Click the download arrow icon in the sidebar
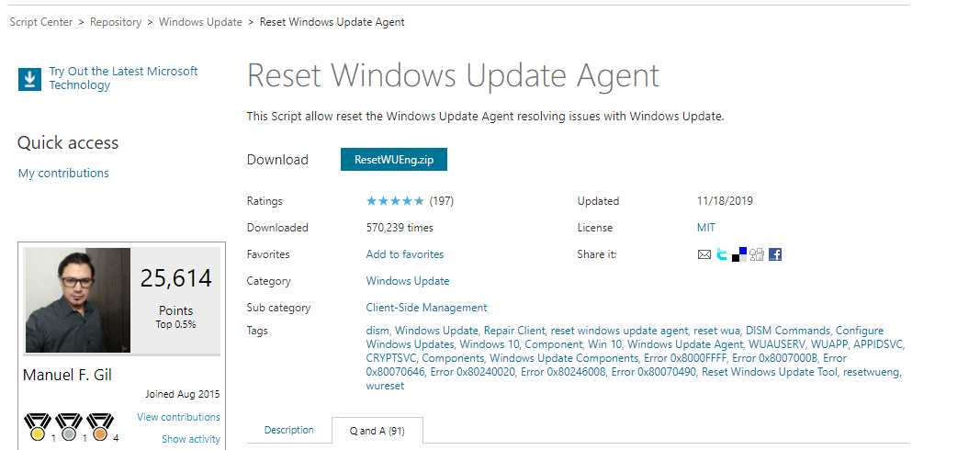980x450 pixels. tap(30, 79)
